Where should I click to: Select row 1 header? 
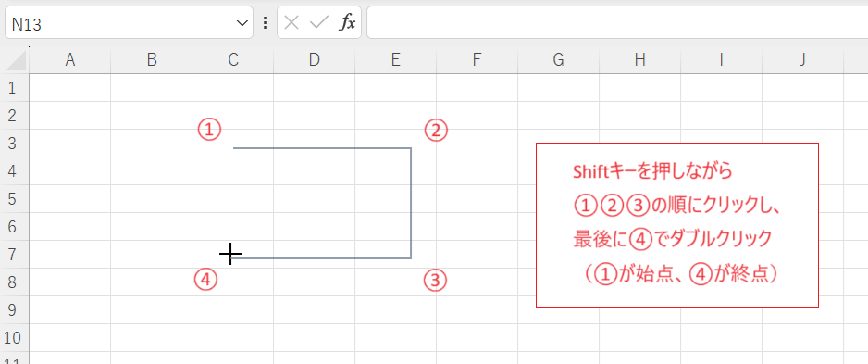[15, 88]
